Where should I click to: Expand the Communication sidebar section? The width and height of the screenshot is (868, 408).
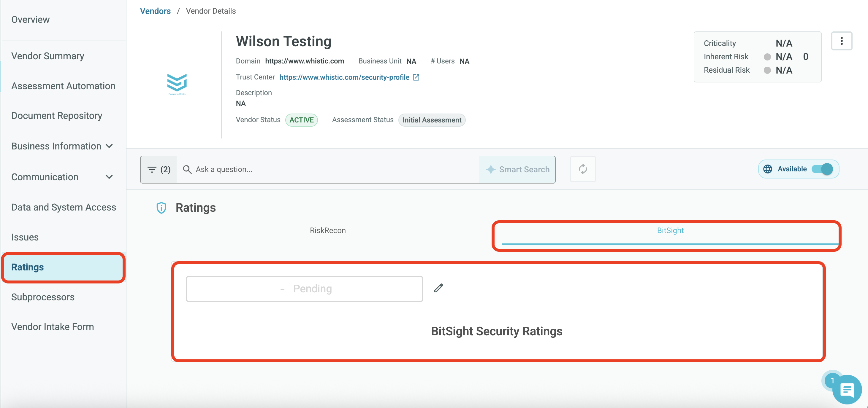click(62, 177)
